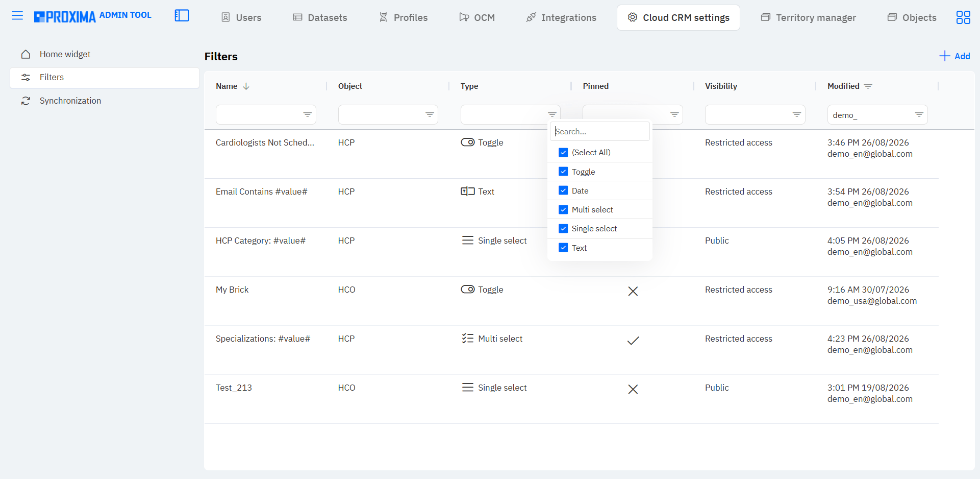Sort by the Type column header
This screenshot has width=980, height=479.
(469, 86)
